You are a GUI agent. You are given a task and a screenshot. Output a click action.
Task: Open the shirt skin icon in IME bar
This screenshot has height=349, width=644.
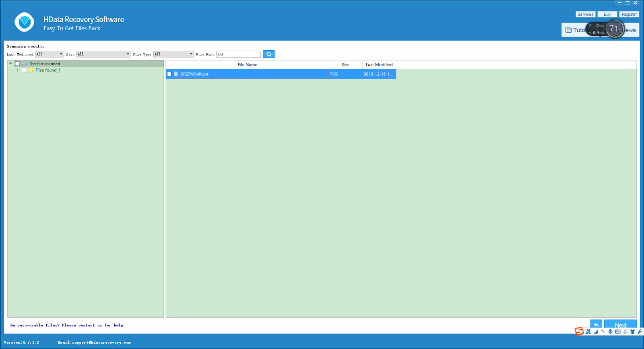633,332
